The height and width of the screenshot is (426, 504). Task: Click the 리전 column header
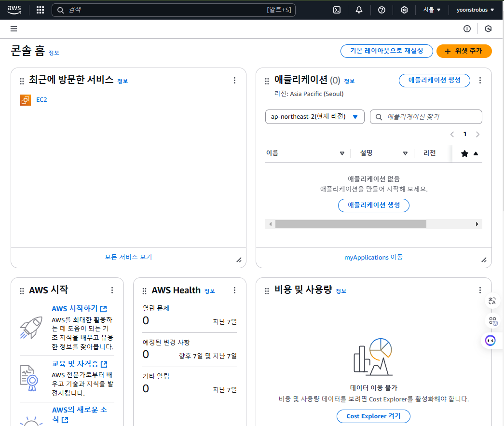[429, 153]
